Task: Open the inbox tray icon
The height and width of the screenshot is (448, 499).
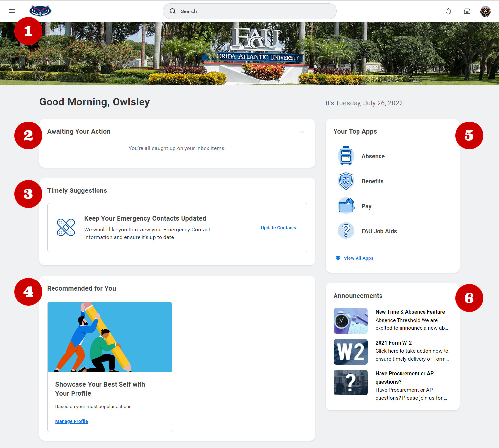Action: [467, 11]
